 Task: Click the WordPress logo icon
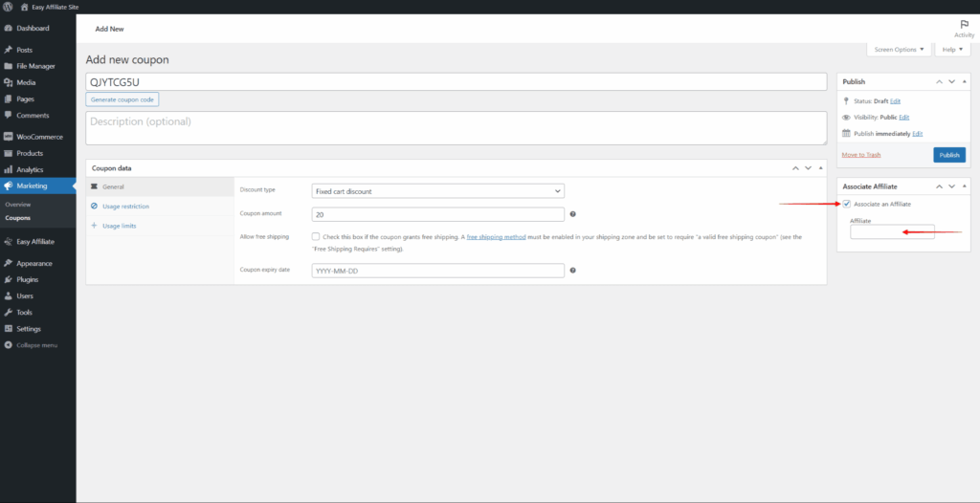[x=8, y=7]
